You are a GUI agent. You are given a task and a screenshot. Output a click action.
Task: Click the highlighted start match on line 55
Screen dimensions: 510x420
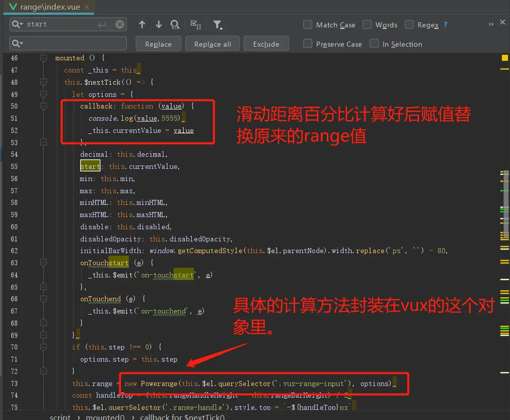click(90, 166)
